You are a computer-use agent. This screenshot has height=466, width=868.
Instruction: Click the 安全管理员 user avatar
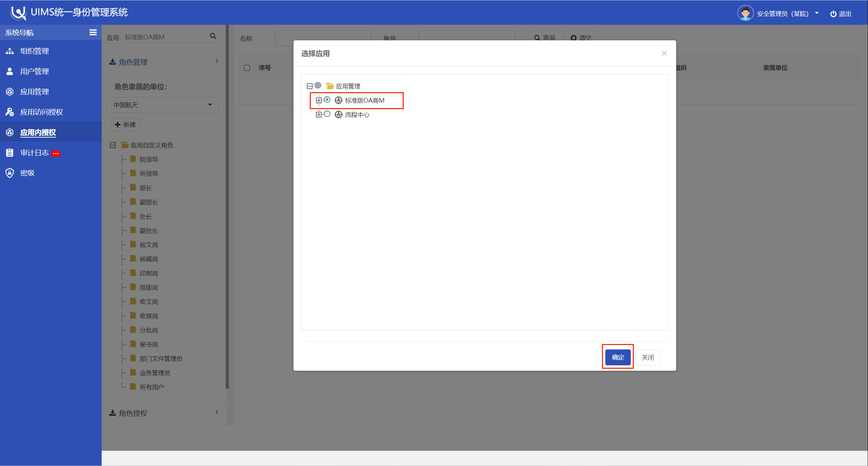(745, 14)
